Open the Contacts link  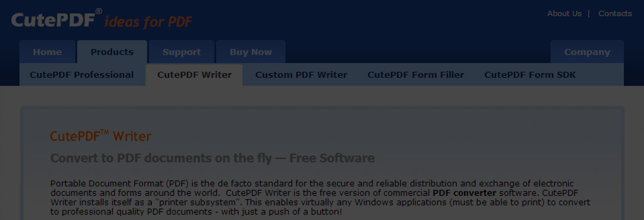[x=615, y=14]
